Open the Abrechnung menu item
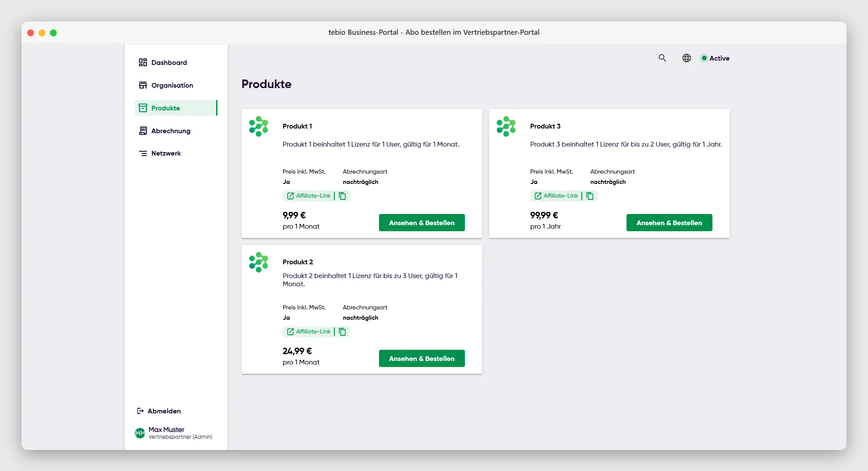Image resolution: width=868 pixels, height=471 pixels. [176, 131]
